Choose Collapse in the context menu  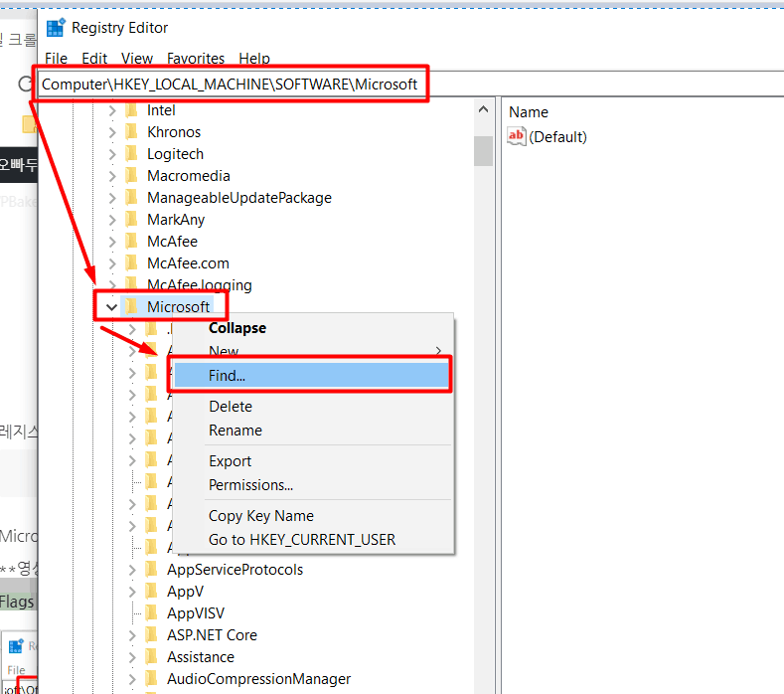pos(313,328)
